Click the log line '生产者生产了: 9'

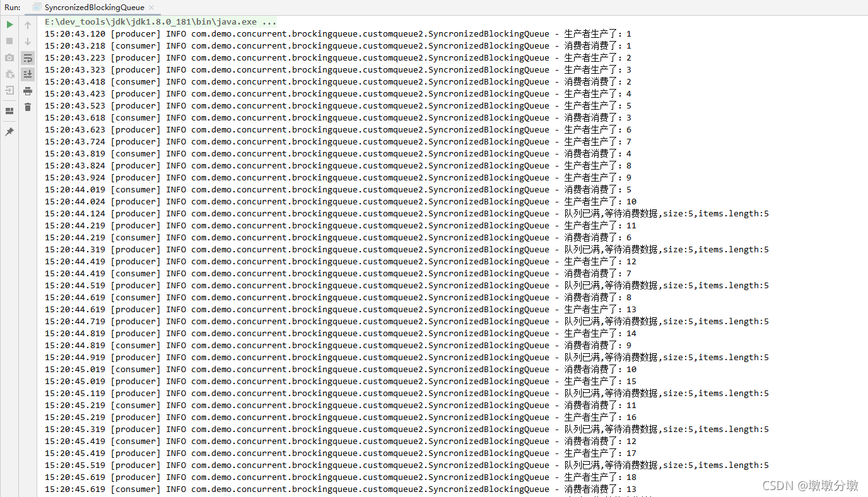pos(337,178)
